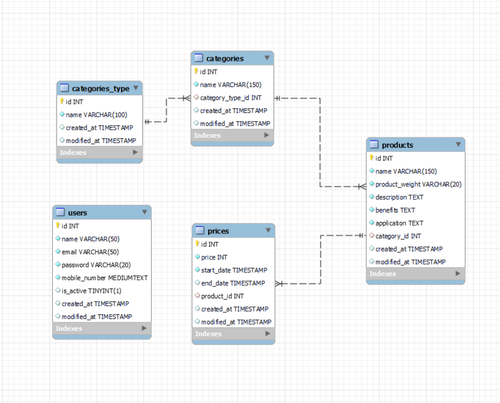
Task: Click diamond icon beside product_weight column
Action: point(372,184)
